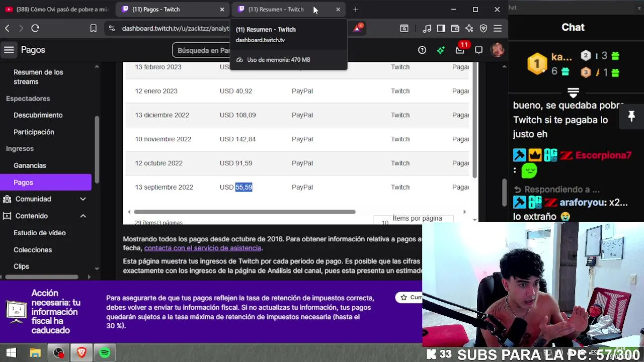644x362 pixels.
Task: Follow contacta con el servicio de asistencia link
Action: (203, 248)
